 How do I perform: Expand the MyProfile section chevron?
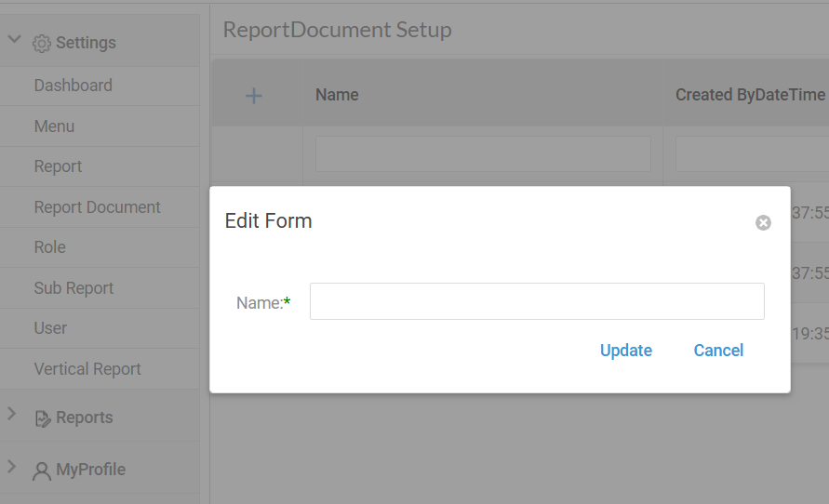[x=12, y=466]
